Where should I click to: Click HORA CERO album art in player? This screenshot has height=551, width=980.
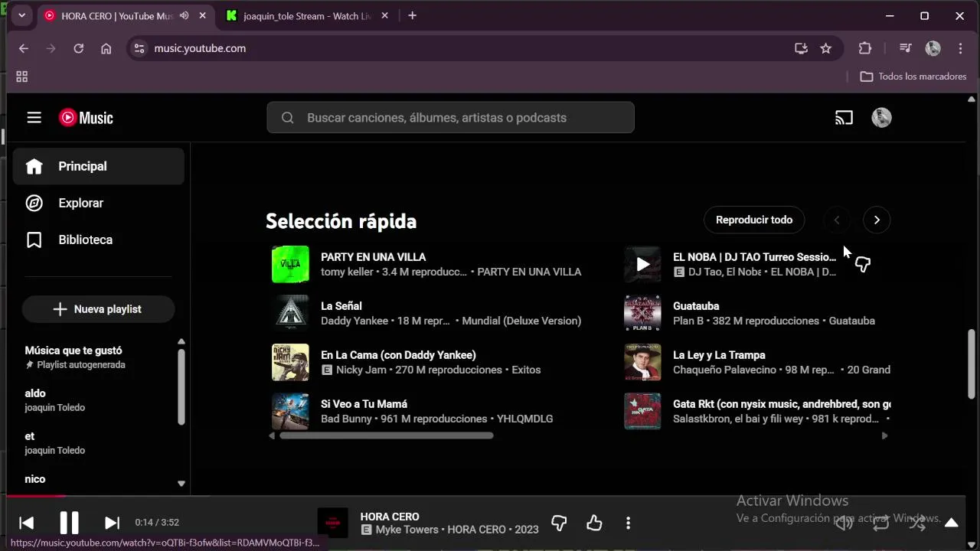click(333, 523)
